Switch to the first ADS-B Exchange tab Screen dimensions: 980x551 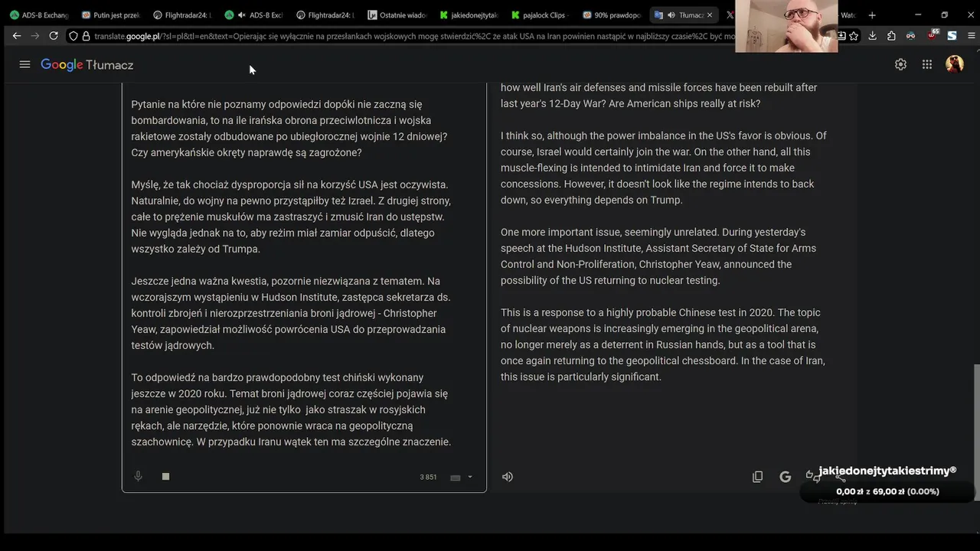[38, 15]
